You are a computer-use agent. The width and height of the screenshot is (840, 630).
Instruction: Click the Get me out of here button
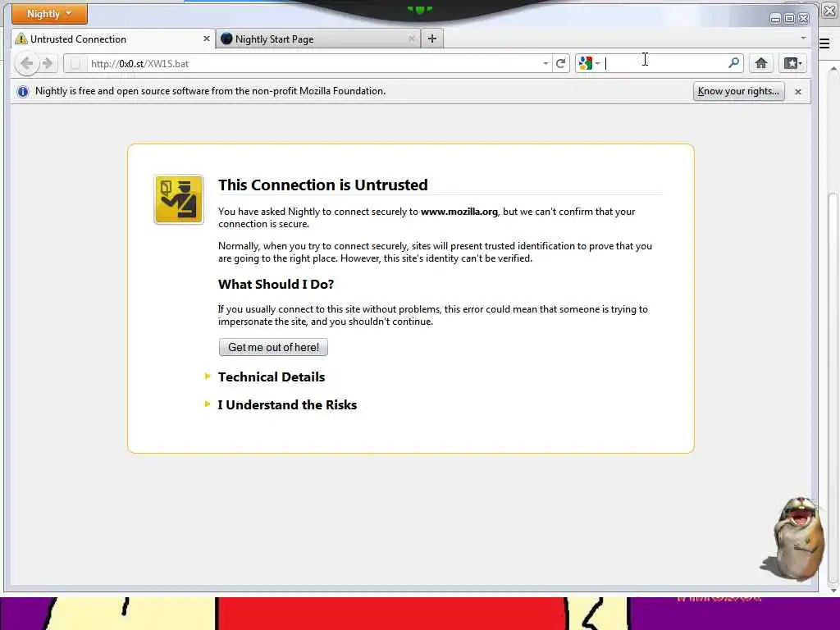273,347
